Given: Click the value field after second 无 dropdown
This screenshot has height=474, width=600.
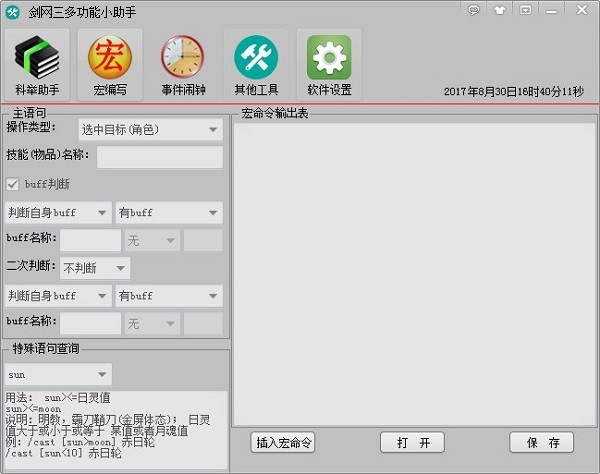Looking at the screenshot, I should click(203, 324).
